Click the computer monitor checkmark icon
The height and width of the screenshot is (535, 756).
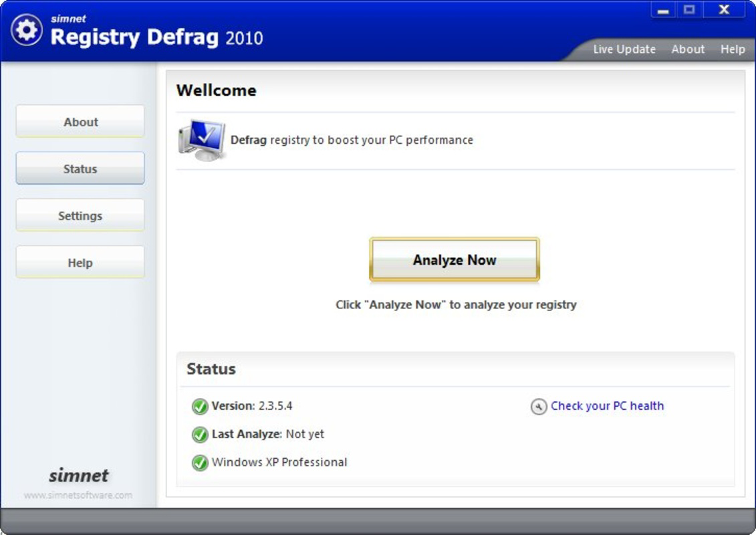[202, 140]
